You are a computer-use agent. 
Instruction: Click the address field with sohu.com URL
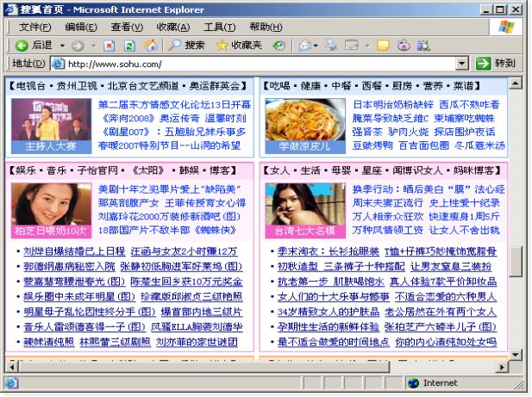click(x=260, y=64)
